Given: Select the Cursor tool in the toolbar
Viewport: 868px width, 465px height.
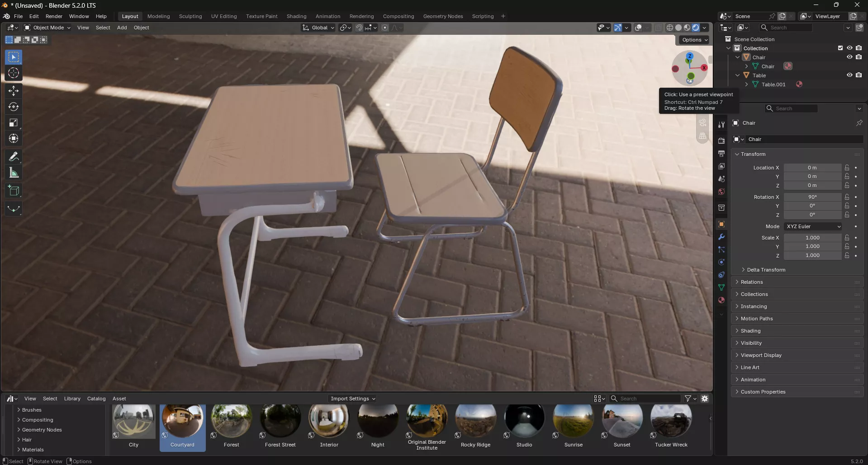Looking at the screenshot, I should 14,73.
